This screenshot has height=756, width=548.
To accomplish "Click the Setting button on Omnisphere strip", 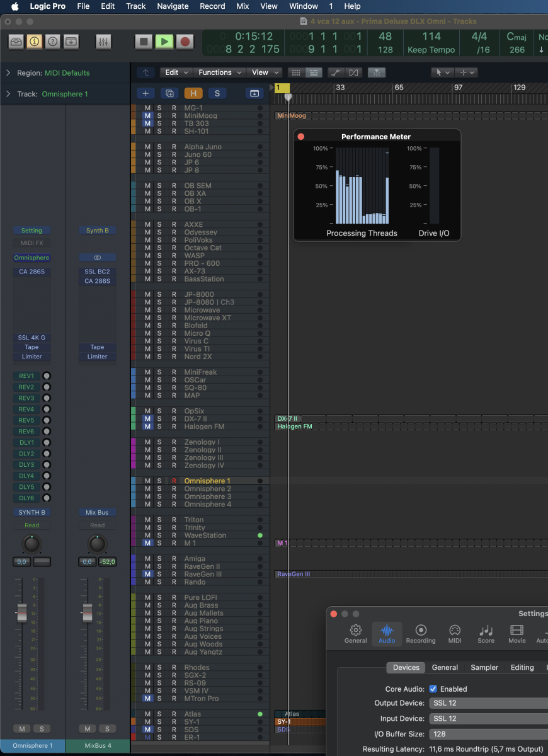I will [31, 231].
